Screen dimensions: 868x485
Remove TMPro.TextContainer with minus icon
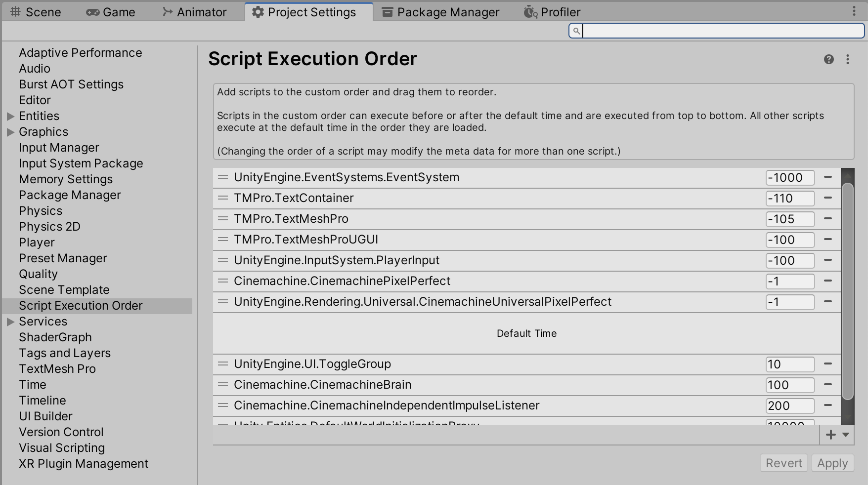pyautogui.click(x=828, y=198)
